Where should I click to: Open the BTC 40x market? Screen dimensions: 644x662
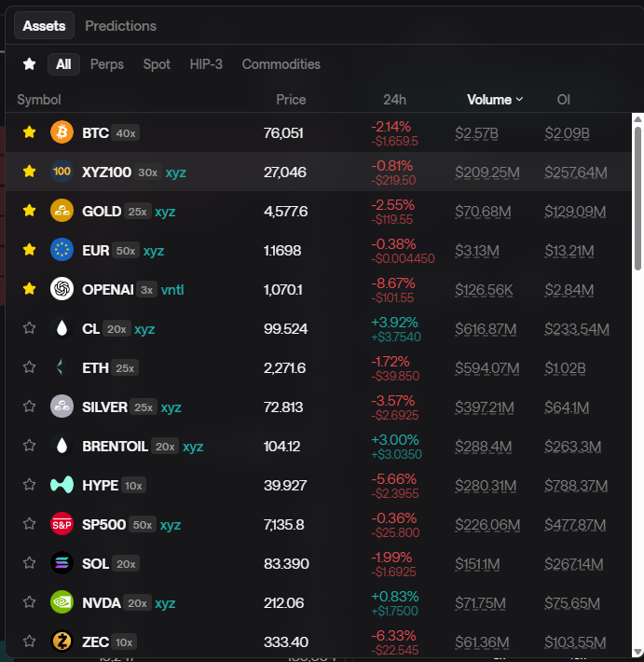319,132
